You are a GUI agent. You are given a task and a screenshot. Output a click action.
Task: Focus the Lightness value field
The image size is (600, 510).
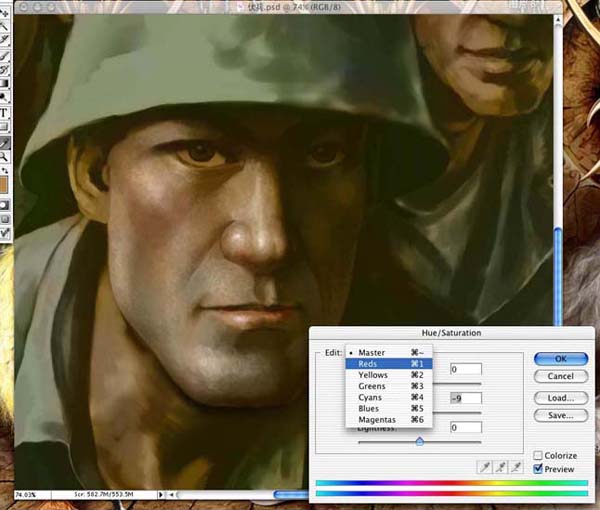(x=466, y=427)
